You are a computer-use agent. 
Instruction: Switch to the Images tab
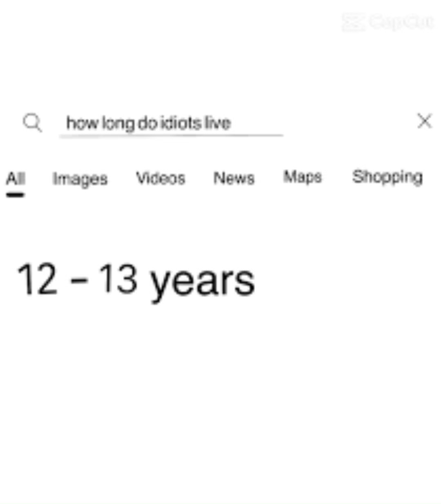point(80,179)
